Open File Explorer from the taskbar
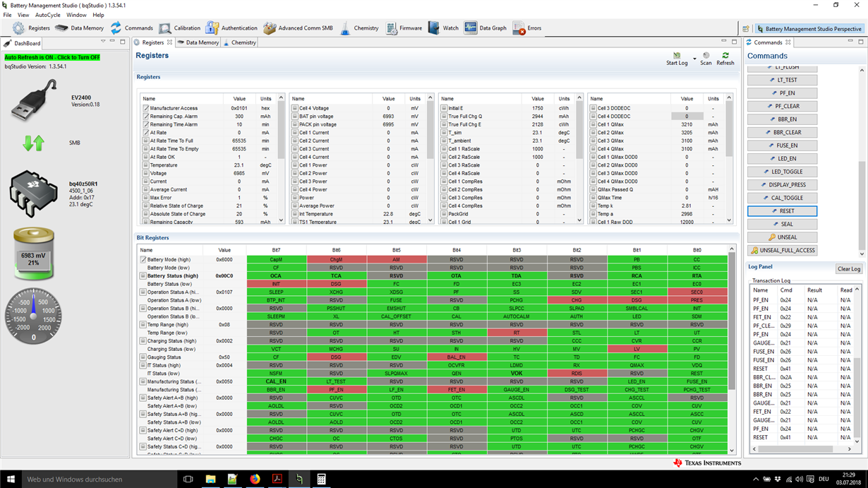Screen dimensions: 868x488 (210, 479)
